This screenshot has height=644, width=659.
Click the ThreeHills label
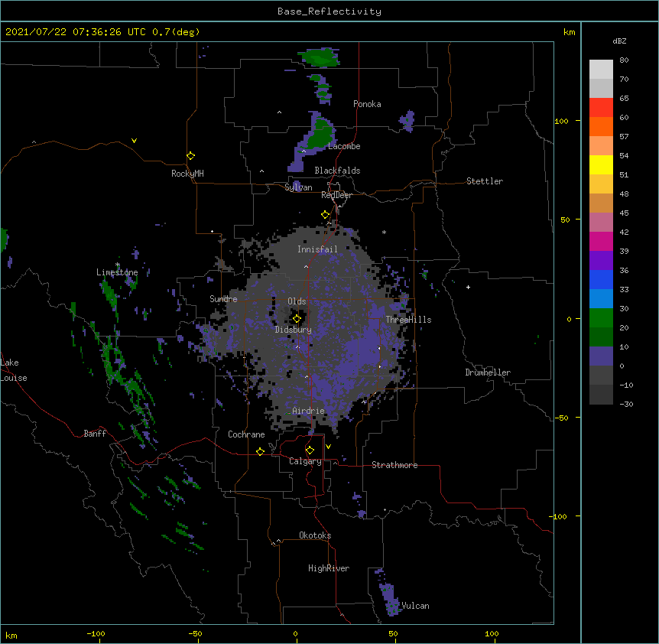point(408,320)
